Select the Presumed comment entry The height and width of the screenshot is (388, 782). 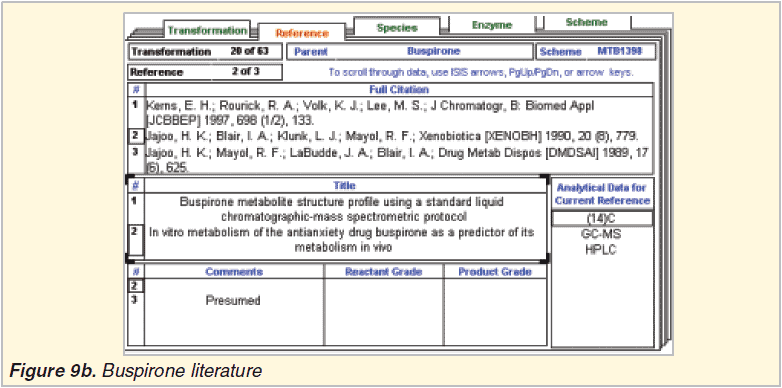(233, 301)
